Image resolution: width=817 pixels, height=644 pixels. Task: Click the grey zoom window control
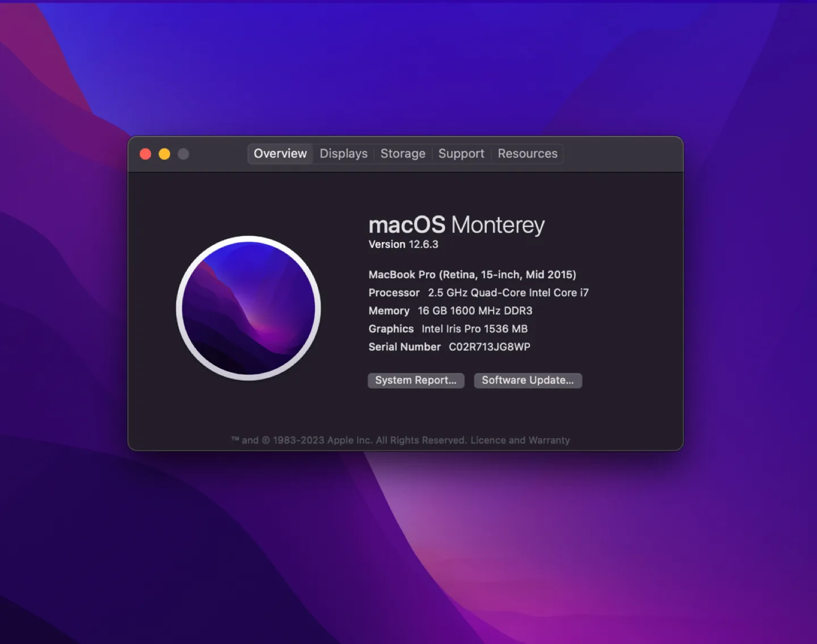[x=183, y=154]
